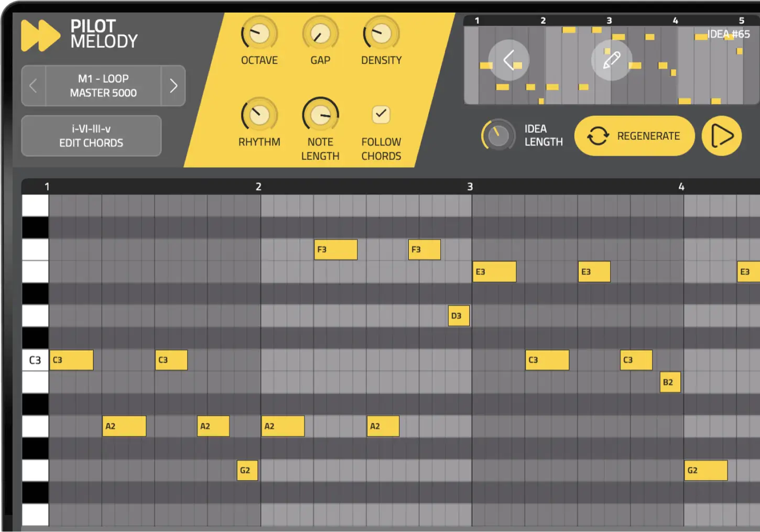This screenshot has height=532, width=760.
Task: Go to the previous preset via left chevron
Action: click(32, 85)
